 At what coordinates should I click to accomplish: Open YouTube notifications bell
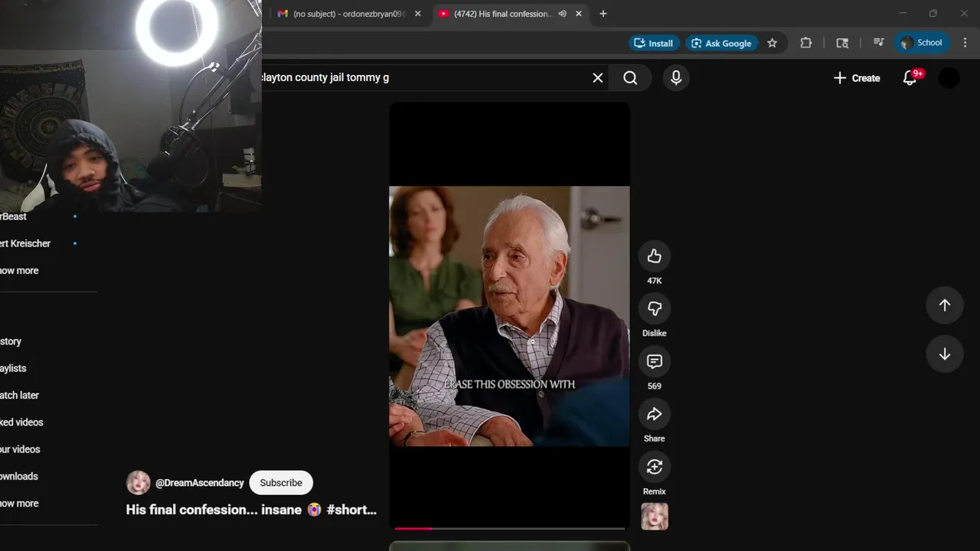(x=910, y=77)
